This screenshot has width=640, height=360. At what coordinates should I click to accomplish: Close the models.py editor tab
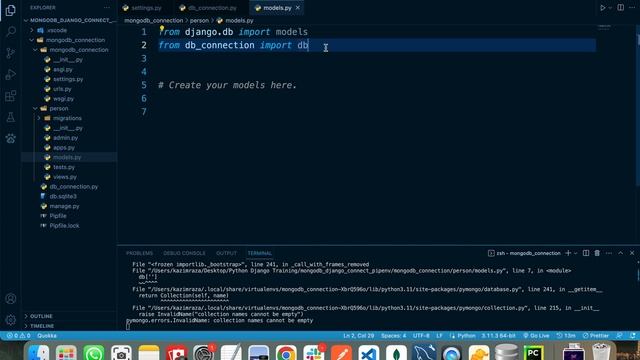coord(298,8)
